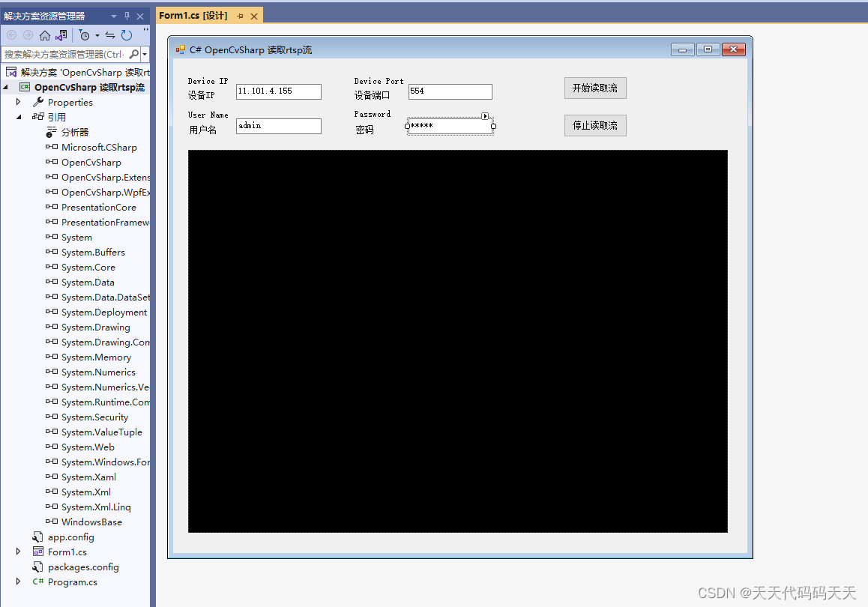Close the Form1.cs [设计] tab

[254, 16]
